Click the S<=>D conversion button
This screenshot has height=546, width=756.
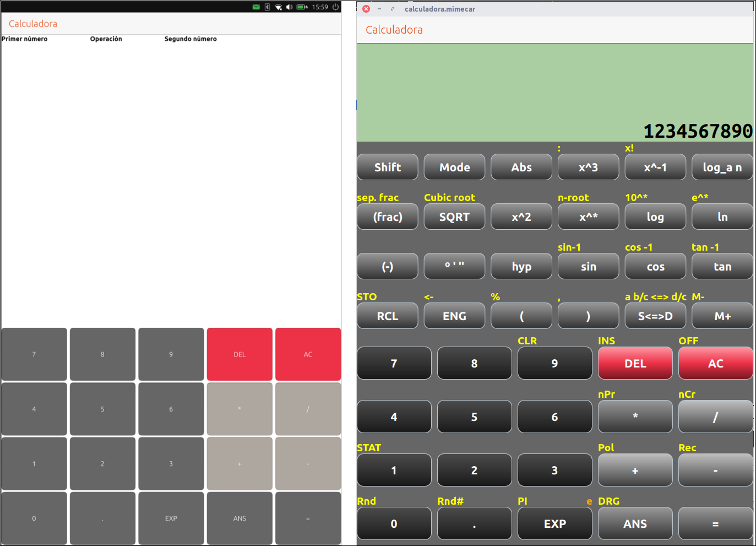click(655, 316)
